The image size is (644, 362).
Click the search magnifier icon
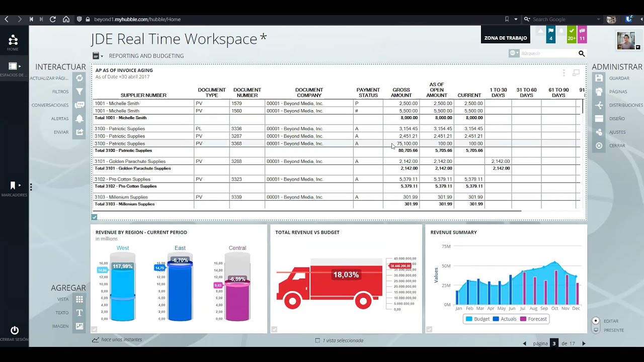[x=582, y=53]
